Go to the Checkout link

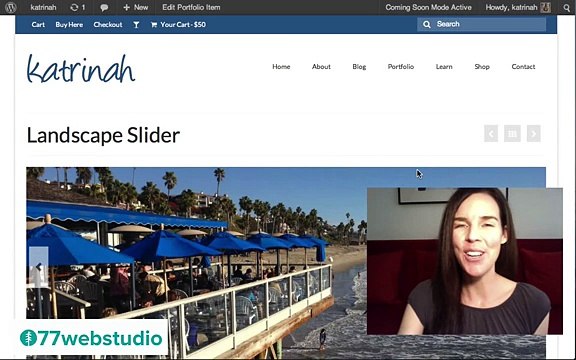pos(108,25)
